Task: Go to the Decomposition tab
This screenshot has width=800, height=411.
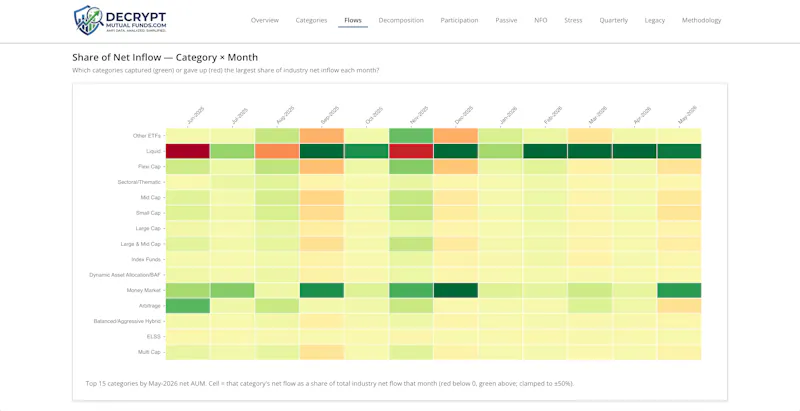Action: click(x=401, y=20)
